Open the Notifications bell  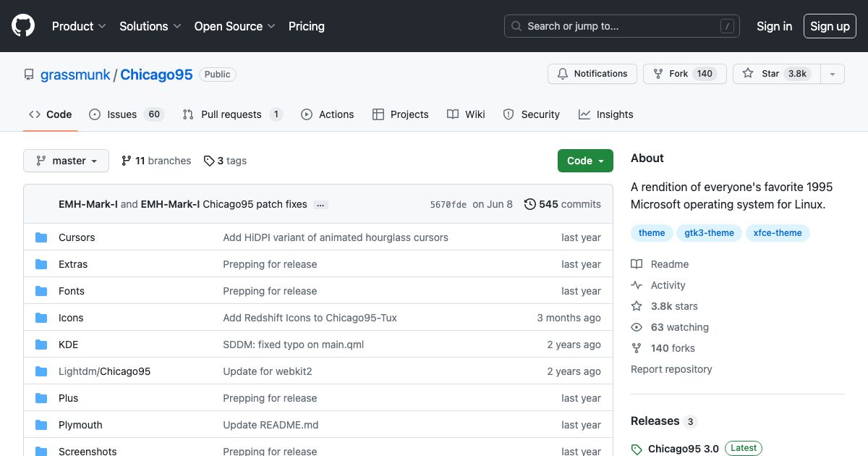(563, 73)
